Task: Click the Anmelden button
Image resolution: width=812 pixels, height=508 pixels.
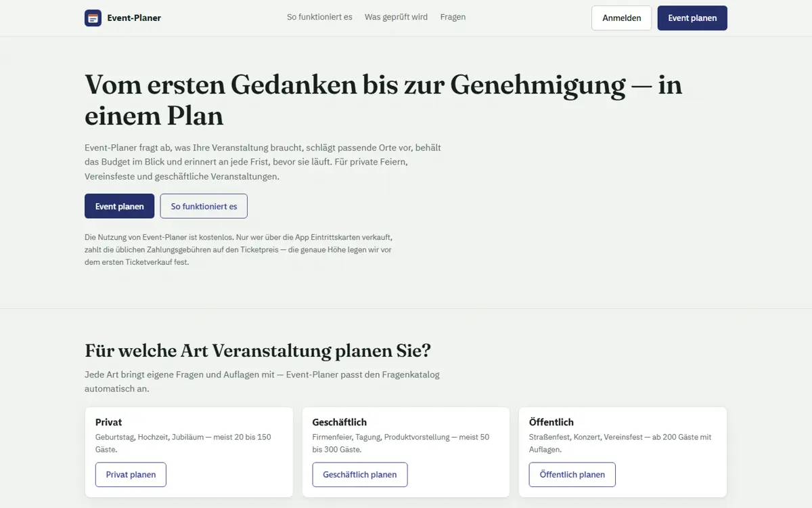Action: 621,18
